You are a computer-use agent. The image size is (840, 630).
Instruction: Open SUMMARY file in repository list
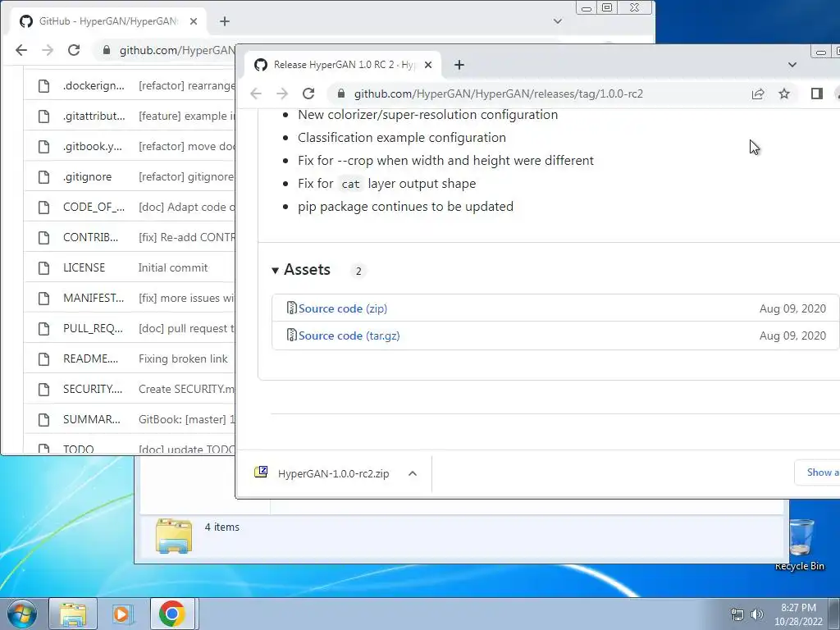click(92, 419)
